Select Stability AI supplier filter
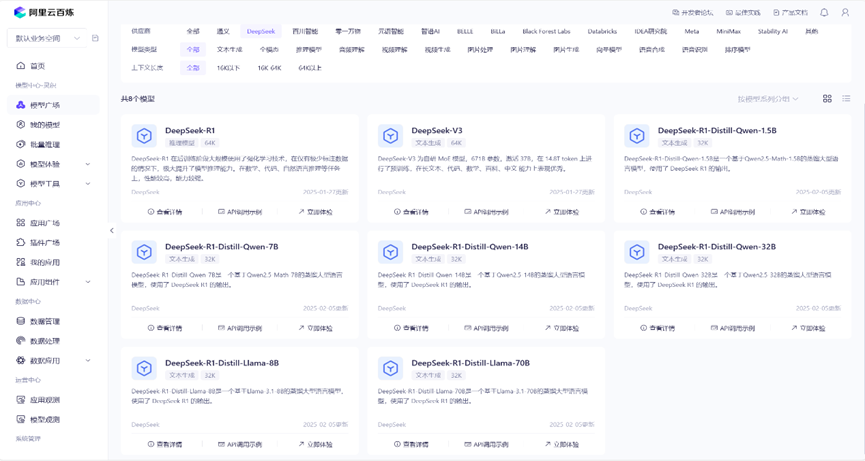865x461 pixels. click(x=772, y=31)
